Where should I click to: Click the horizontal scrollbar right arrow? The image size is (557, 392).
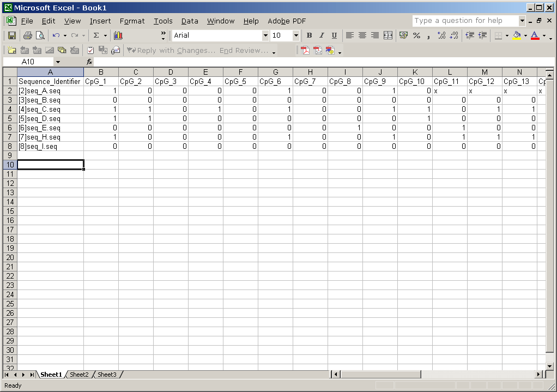coord(539,374)
